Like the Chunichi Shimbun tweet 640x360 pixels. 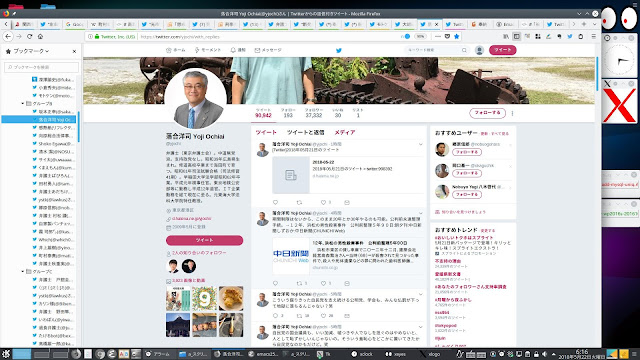click(x=323, y=283)
